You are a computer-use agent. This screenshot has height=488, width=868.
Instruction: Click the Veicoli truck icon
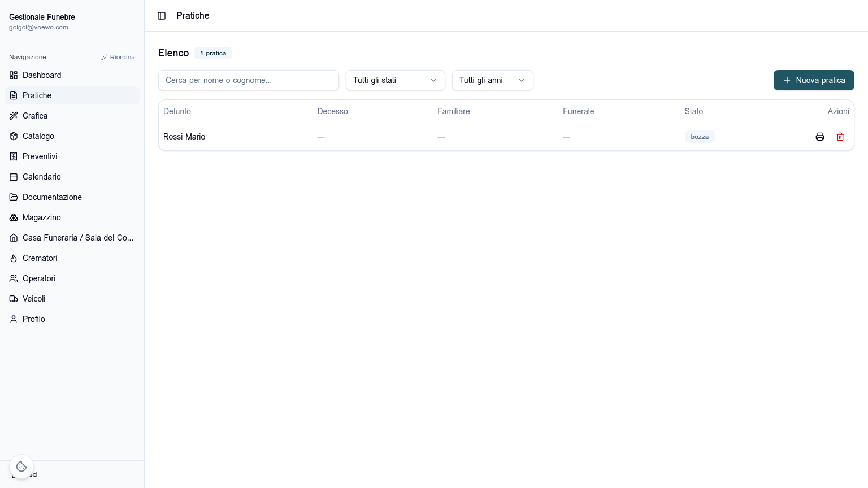(x=14, y=299)
